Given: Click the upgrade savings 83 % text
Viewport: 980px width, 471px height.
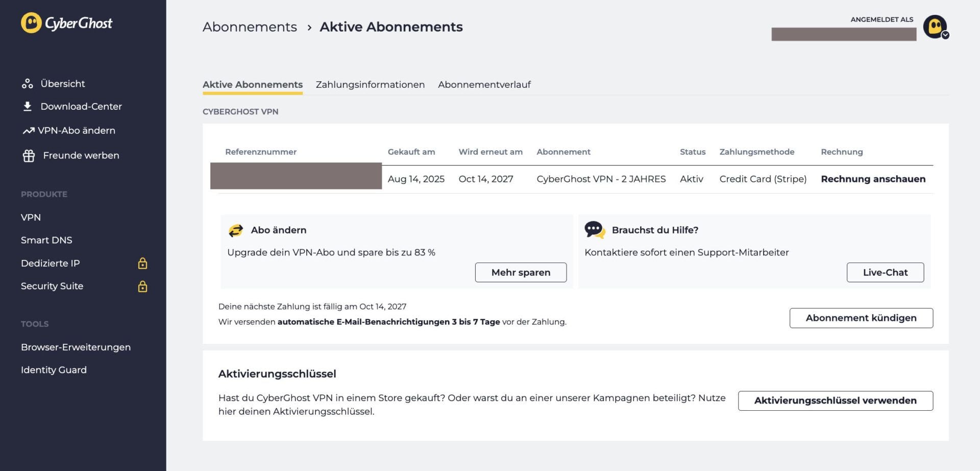Looking at the screenshot, I should click(331, 252).
